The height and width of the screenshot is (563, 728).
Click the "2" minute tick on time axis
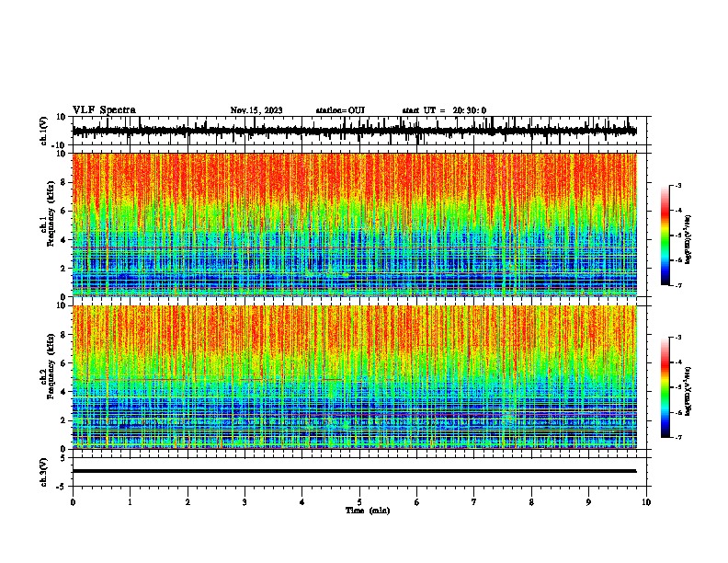(188, 502)
